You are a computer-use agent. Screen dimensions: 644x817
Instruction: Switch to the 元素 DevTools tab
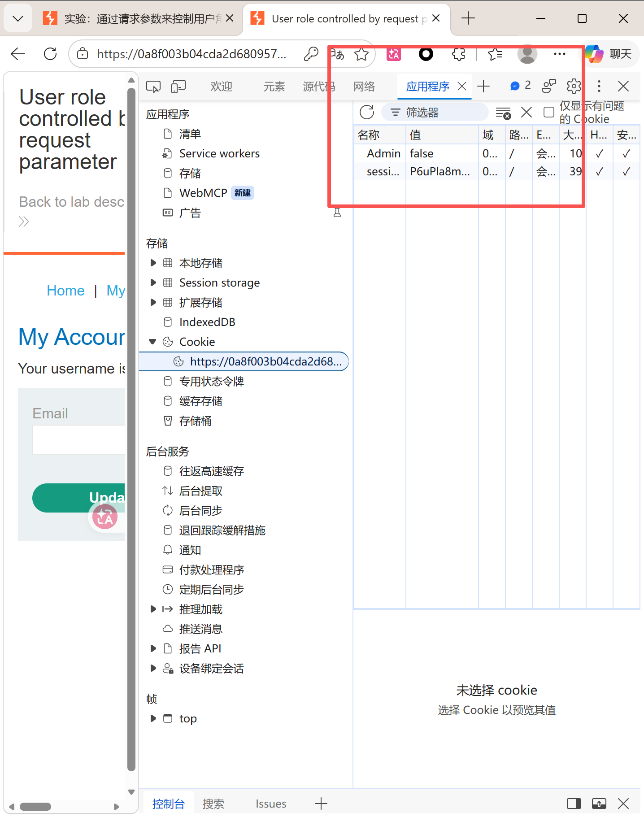point(274,87)
